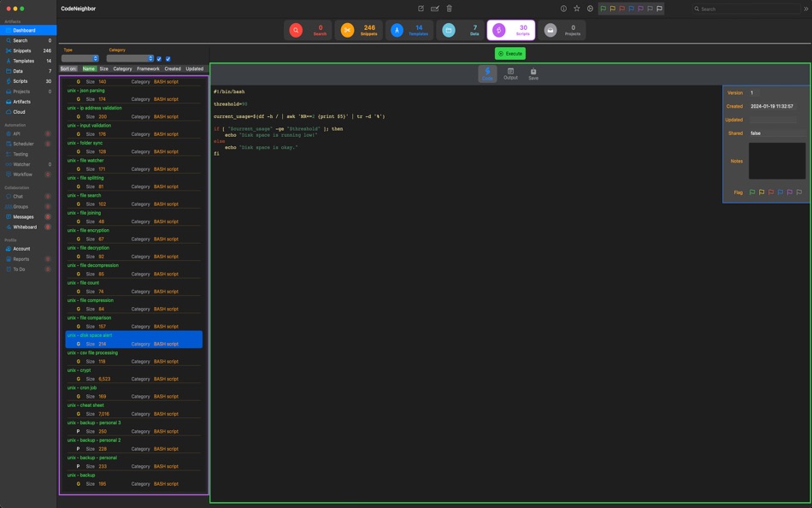The height and width of the screenshot is (508, 812).
Task: Expand the toolbar overflow chevrons
Action: 805,9
